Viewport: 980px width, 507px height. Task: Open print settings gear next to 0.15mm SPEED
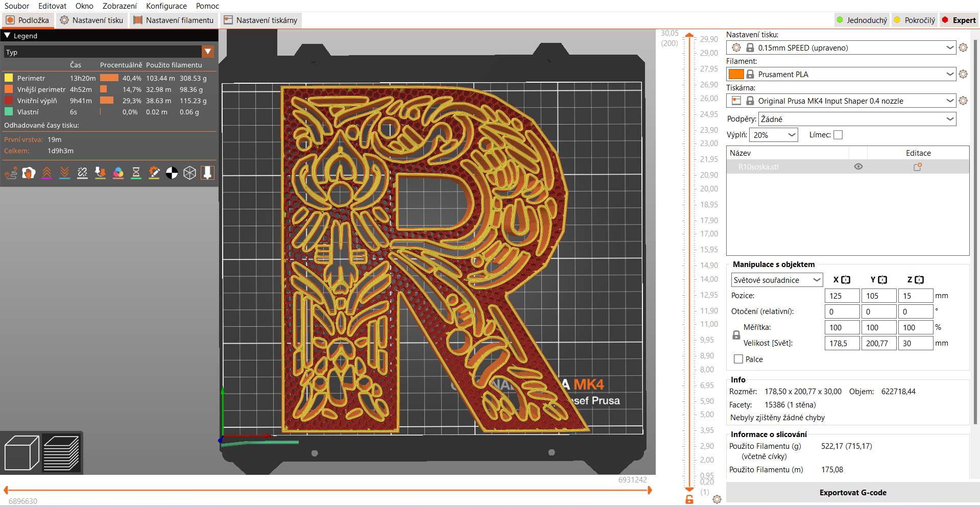[963, 47]
